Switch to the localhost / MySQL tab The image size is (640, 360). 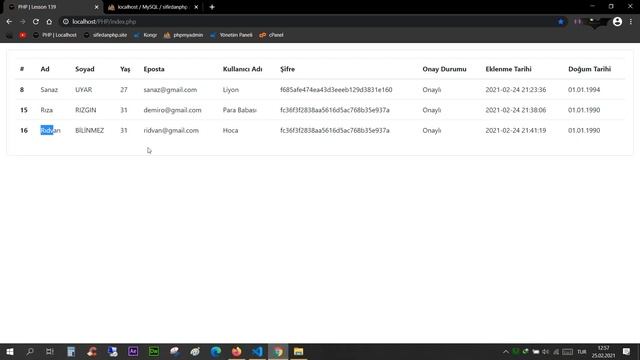click(x=152, y=7)
